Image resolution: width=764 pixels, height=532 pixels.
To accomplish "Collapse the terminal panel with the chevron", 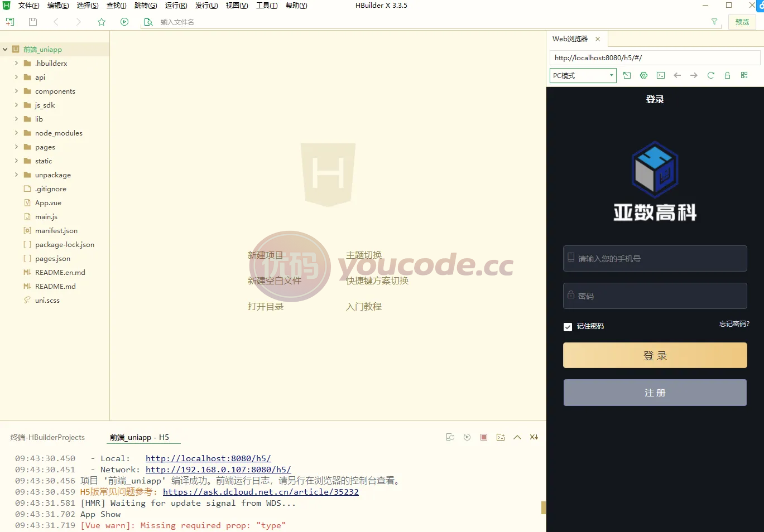I will 517,437.
